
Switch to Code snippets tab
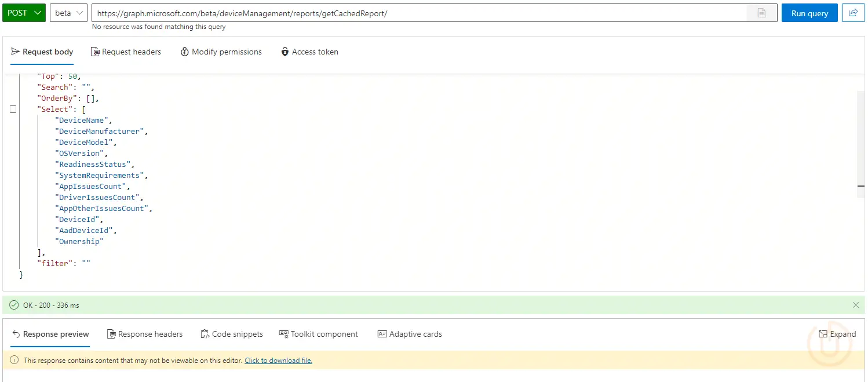click(231, 334)
